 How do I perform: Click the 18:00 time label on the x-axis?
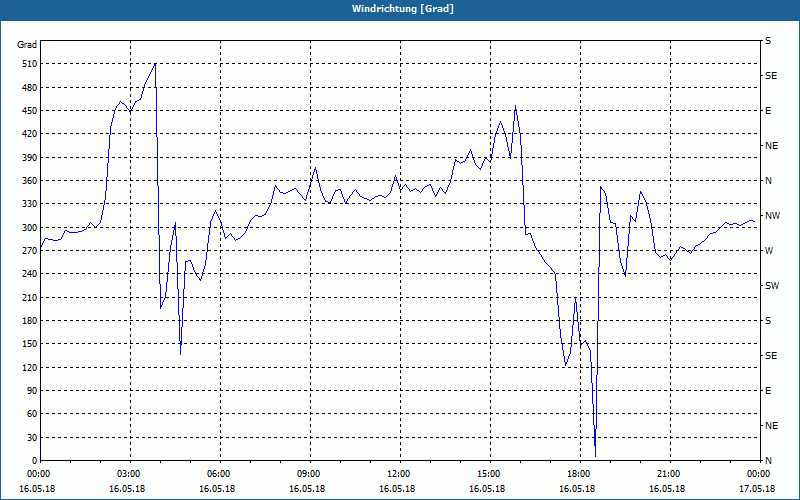point(581,474)
